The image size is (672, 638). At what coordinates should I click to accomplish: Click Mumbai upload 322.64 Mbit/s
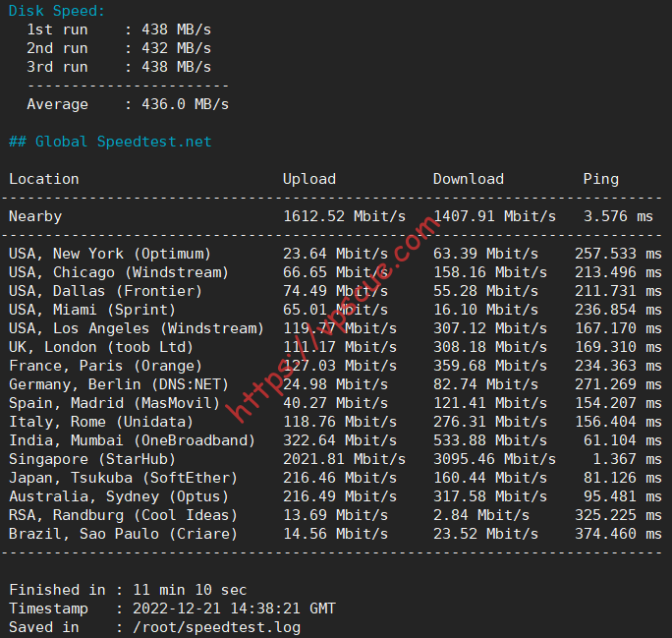pyautogui.click(x=340, y=440)
